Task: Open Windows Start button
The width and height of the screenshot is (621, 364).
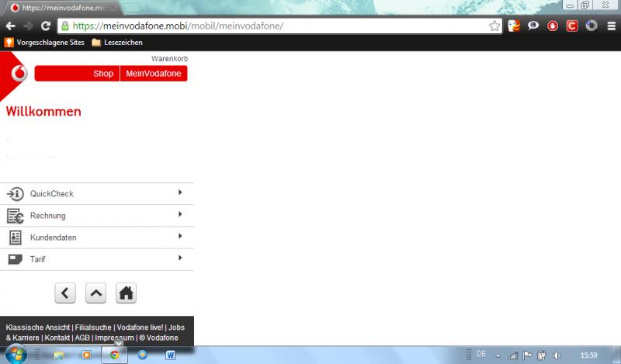Action: (x=16, y=355)
